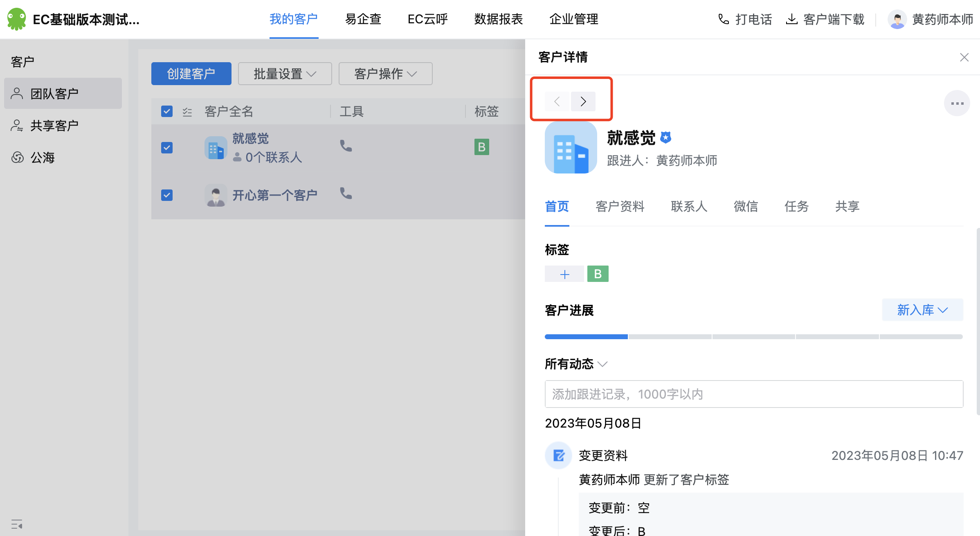Click the download icon for 客户端下载

coord(792,19)
